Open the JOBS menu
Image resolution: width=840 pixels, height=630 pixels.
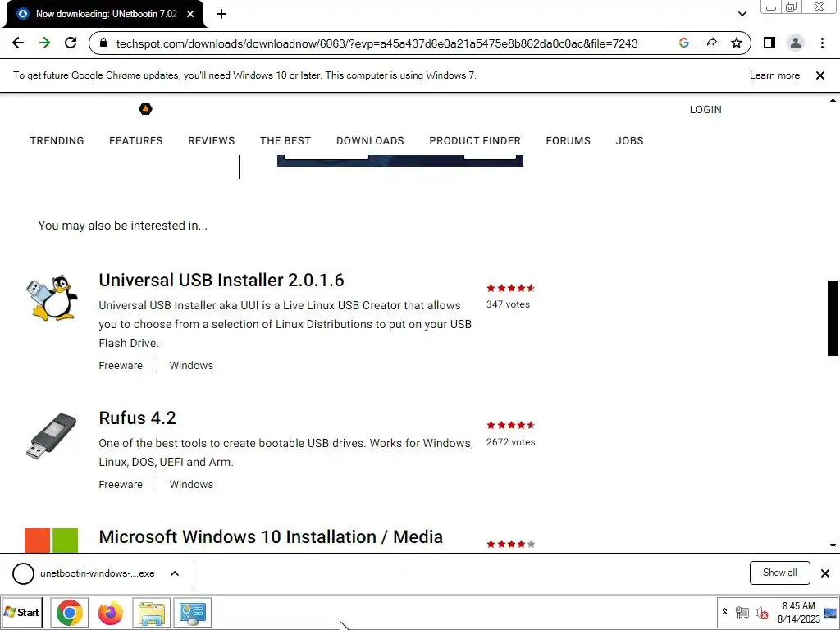(x=629, y=141)
